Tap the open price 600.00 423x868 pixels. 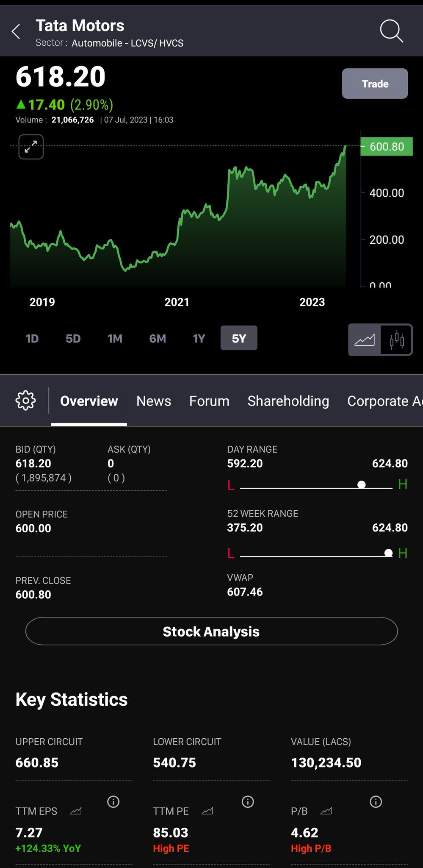click(33, 528)
